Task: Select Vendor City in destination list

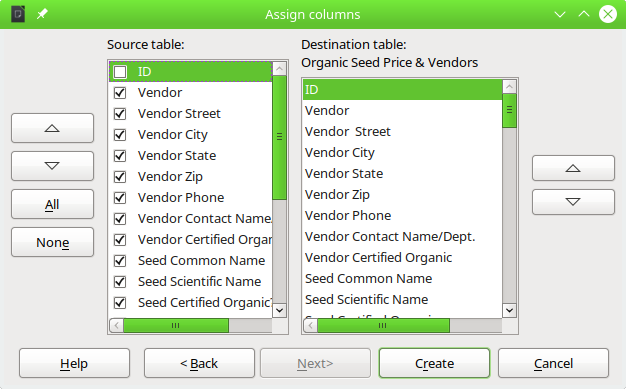Action: point(402,153)
